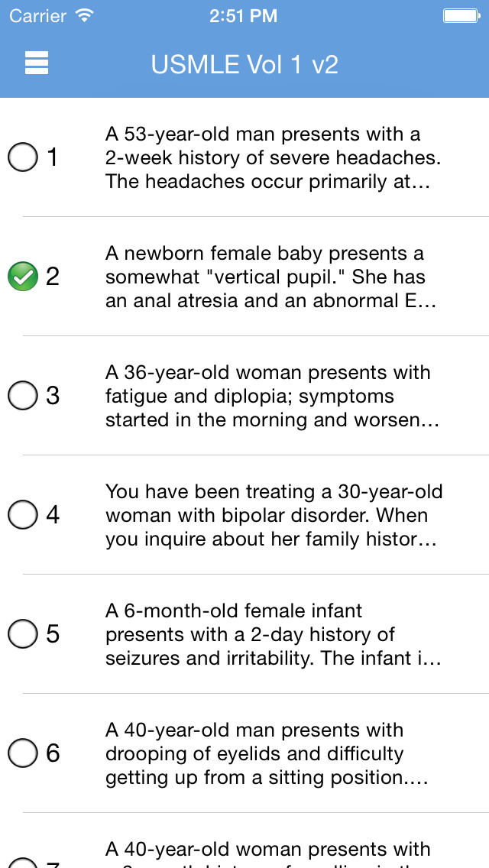
Task: Tap the green checkmark on question 2
Action: pos(22,277)
